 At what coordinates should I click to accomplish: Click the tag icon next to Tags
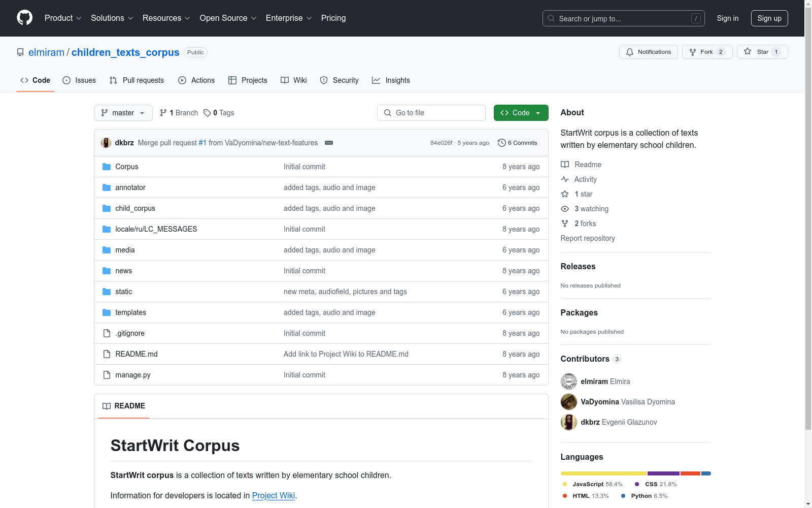[x=207, y=113]
